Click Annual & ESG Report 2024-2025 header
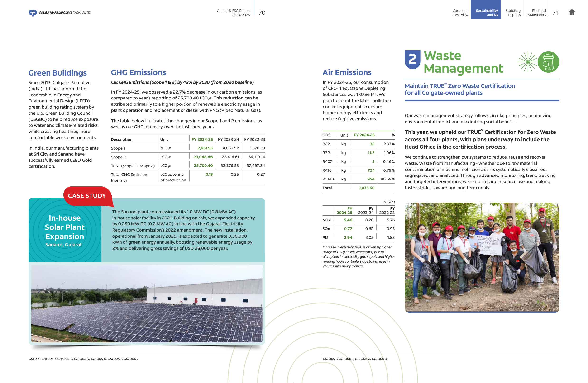This screenshot has height=383, width=588. pyautogui.click(x=234, y=13)
